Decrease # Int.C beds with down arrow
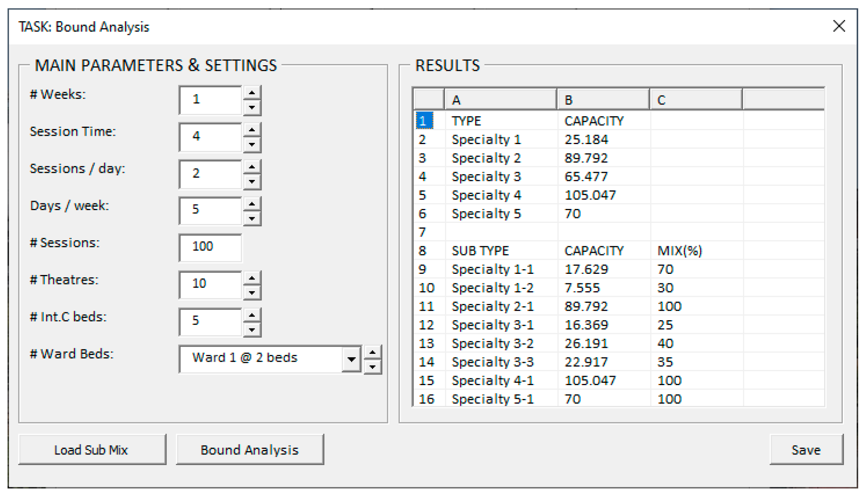Viewport: 868px width, 496px height. 252,330
